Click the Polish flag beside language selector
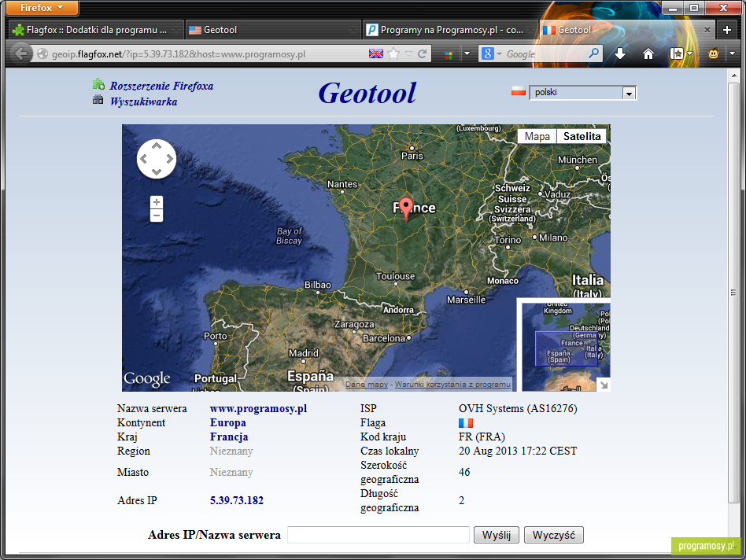This screenshot has height=560, width=746. point(519,91)
